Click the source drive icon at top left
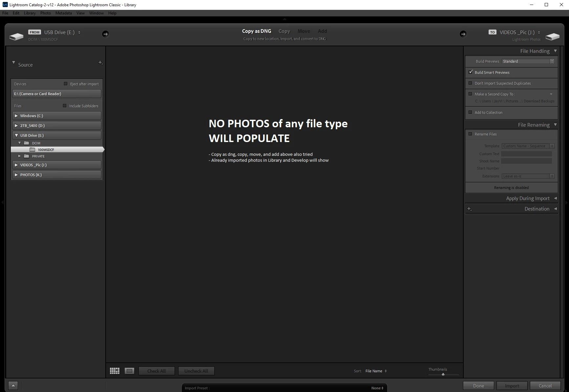Viewport: 569px width, 392px height. (16, 36)
